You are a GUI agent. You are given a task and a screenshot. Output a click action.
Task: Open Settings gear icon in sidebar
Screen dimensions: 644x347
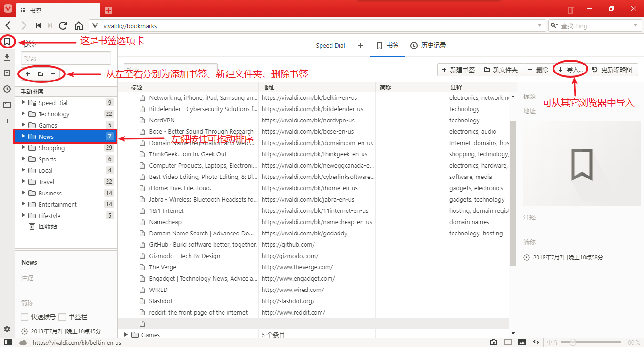point(7,329)
